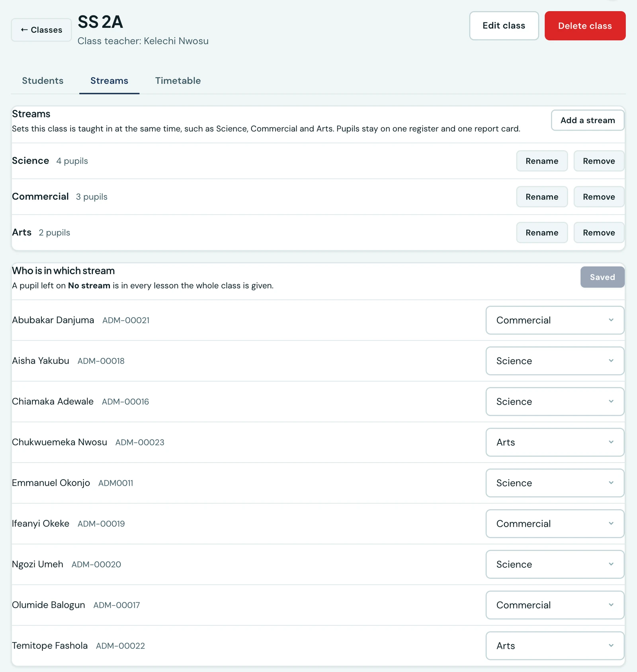Click the name Temitope Fashola
The image size is (637, 672).
[50, 646]
